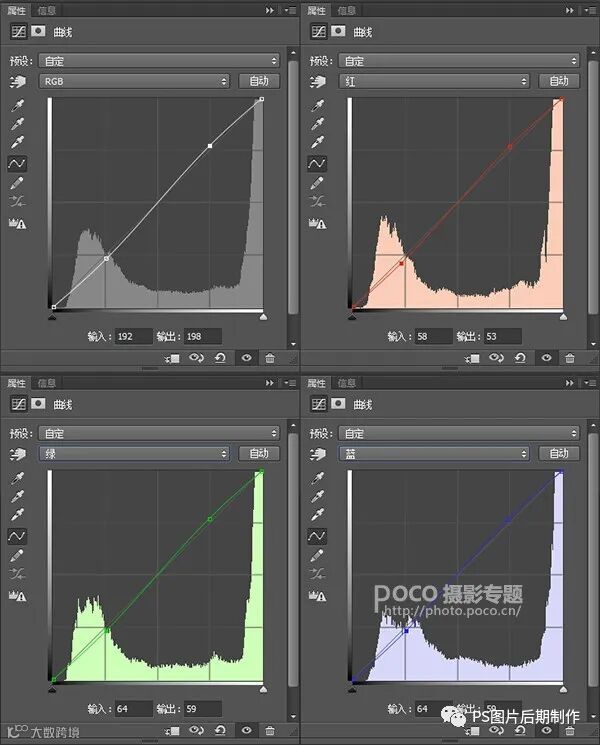The image size is (600, 745).
Task: Select black point eyedropper in RGB panel
Action: click(18, 105)
